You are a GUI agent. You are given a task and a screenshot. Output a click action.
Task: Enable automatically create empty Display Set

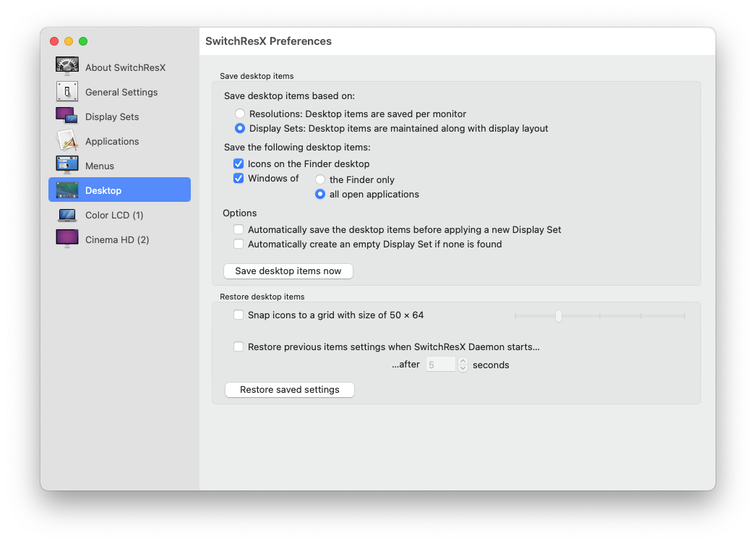tap(239, 244)
